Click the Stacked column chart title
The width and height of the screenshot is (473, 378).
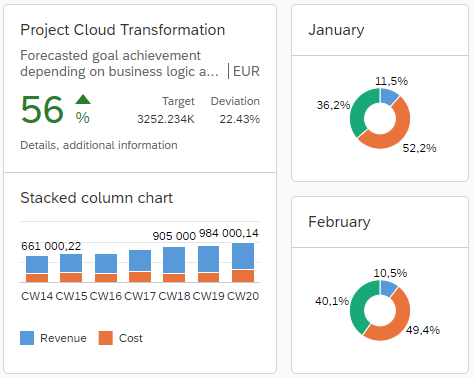(x=97, y=198)
